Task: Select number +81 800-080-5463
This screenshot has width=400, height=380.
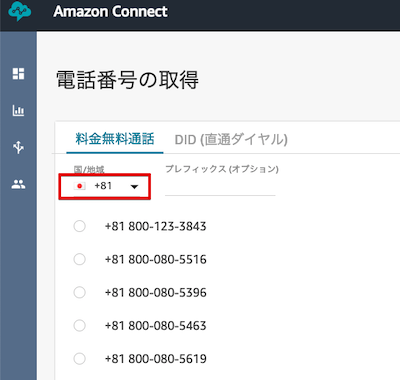Action: [79, 325]
